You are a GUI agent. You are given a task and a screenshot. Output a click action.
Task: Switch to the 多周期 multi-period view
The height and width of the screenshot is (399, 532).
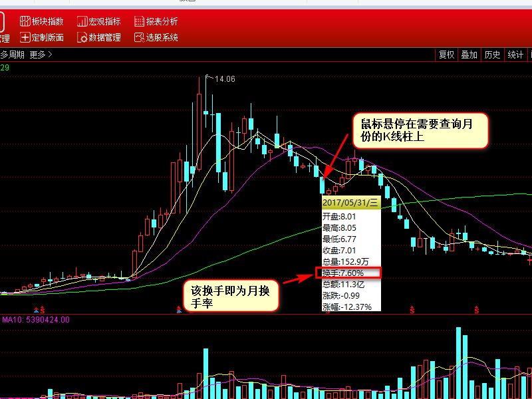12,55
